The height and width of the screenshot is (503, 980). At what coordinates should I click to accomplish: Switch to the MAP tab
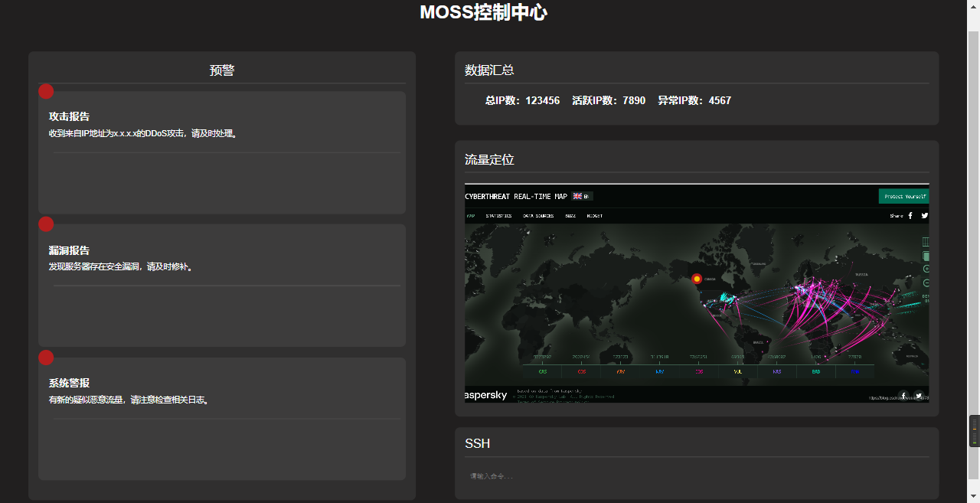click(x=470, y=216)
